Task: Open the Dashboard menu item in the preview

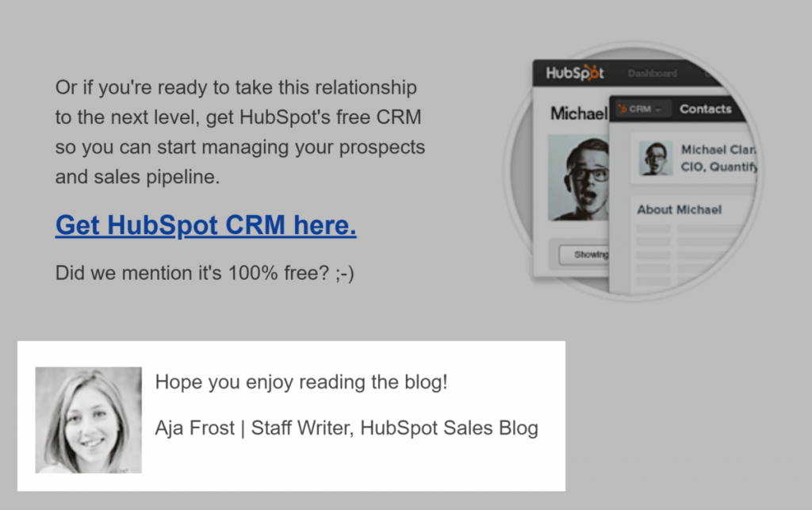Action: tap(652, 73)
